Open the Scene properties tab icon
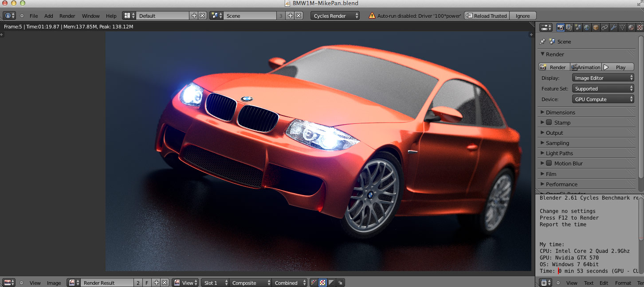This screenshot has height=287, width=644. tap(578, 28)
